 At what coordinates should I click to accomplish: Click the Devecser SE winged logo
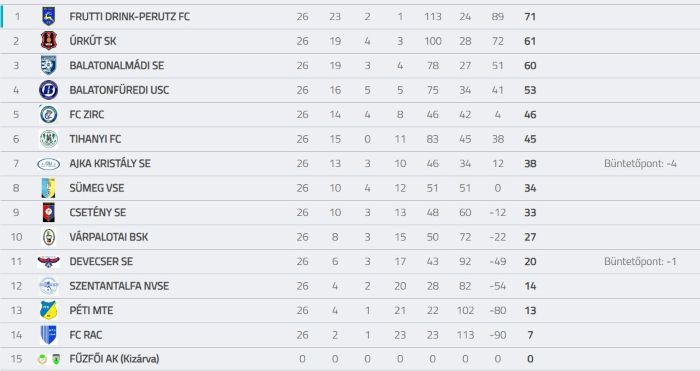click(48, 262)
